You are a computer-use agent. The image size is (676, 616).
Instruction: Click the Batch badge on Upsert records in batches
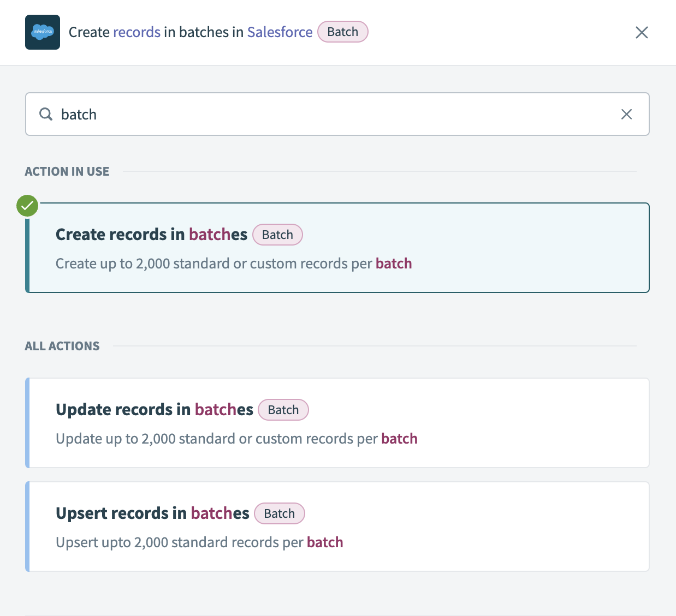[x=279, y=513]
